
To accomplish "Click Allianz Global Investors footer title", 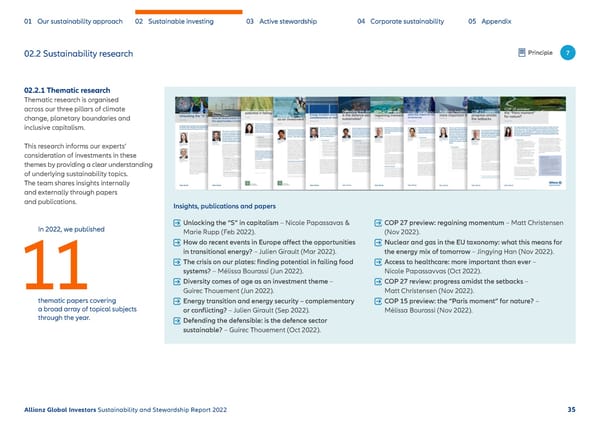I will pyautogui.click(x=60, y=410).
